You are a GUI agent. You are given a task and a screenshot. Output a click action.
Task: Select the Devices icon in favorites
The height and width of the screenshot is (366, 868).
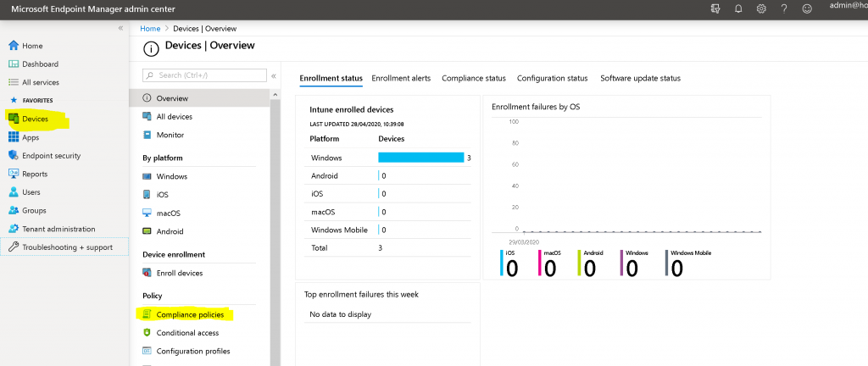14,119
